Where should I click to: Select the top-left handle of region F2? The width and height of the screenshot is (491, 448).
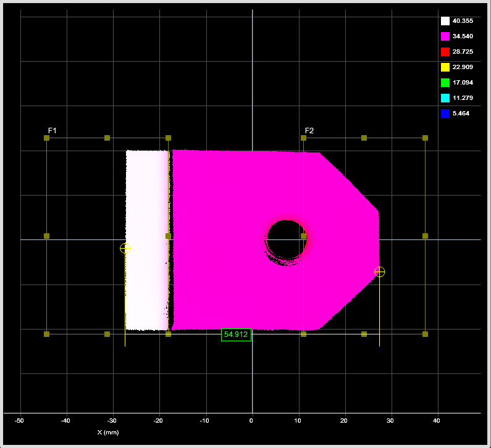click(303, 138)
